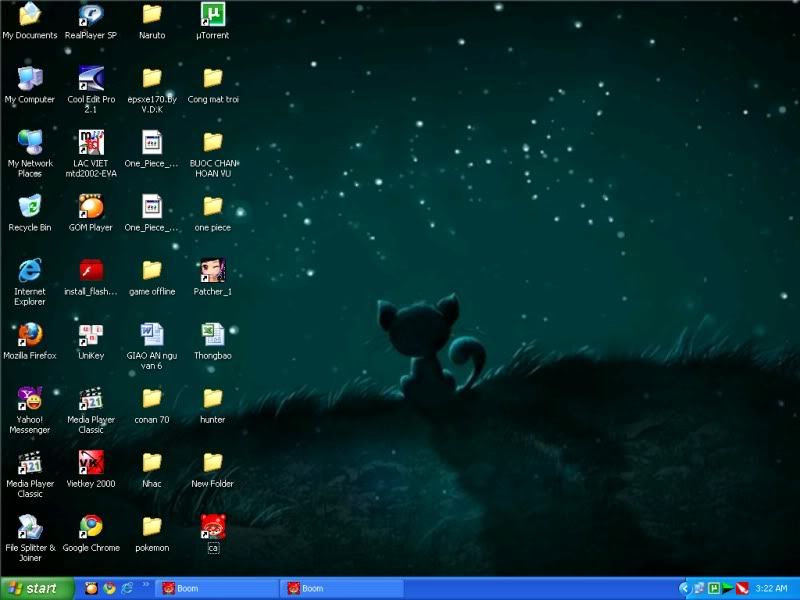The width and height of the screenshot is (800, 600).
Task: Select the UniKey shortcut
Action: click(91, 341)
